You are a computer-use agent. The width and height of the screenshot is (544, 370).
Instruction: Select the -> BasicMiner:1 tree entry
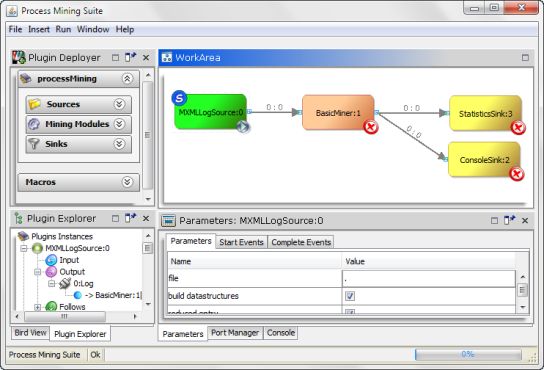point(113,295)
